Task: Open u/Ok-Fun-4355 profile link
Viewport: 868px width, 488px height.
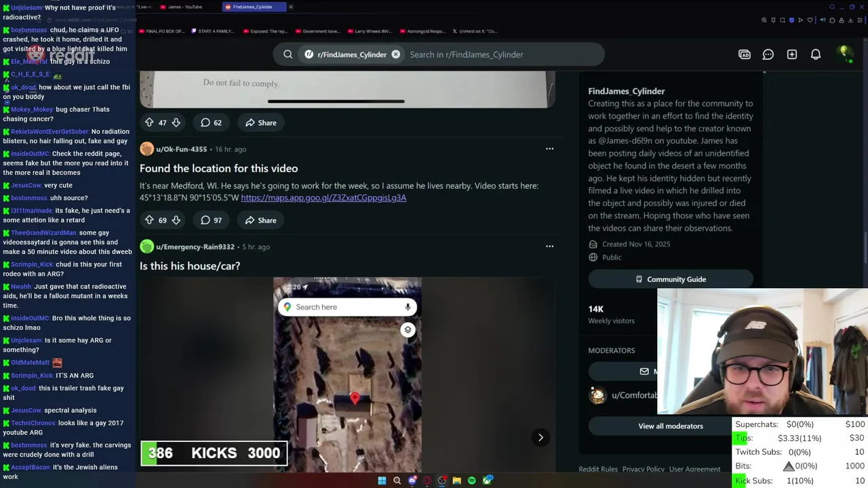Action: pos(181,149)
